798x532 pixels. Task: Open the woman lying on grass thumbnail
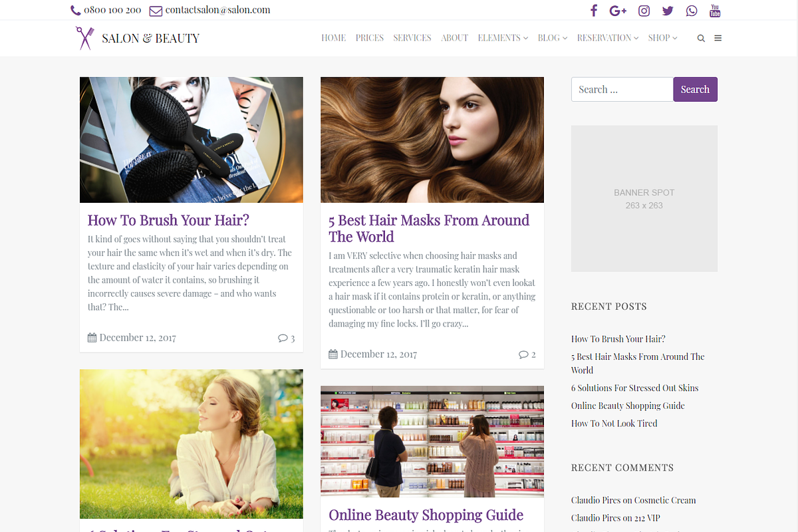click(x=192, y=444)
